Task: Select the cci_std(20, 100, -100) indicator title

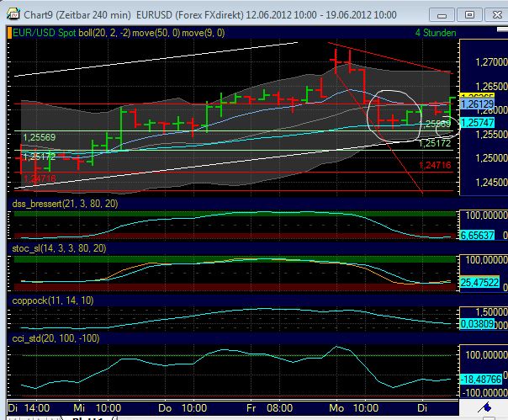Action: click(56, 338)
